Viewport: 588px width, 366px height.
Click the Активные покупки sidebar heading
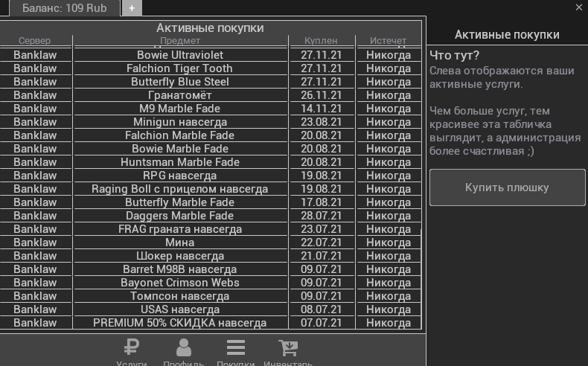507,34
